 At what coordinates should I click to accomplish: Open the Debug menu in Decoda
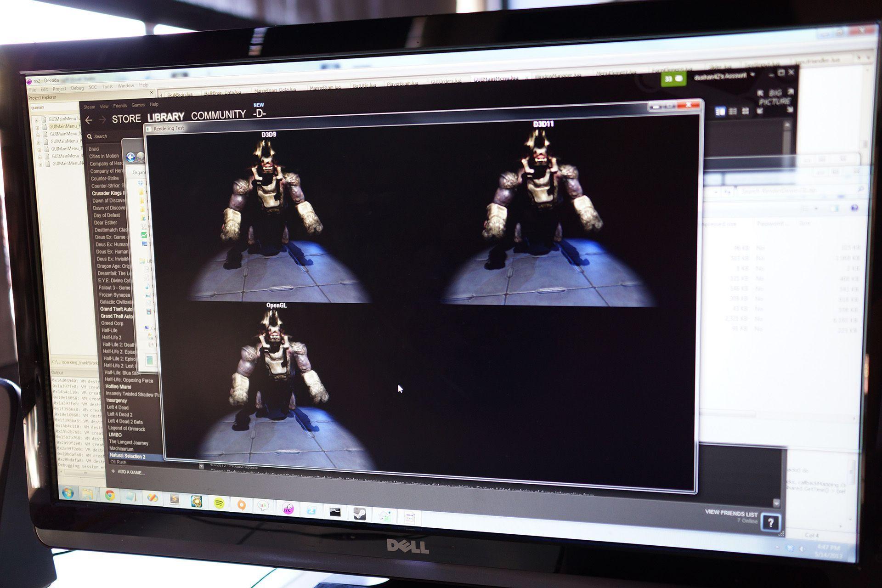[77, 88]
